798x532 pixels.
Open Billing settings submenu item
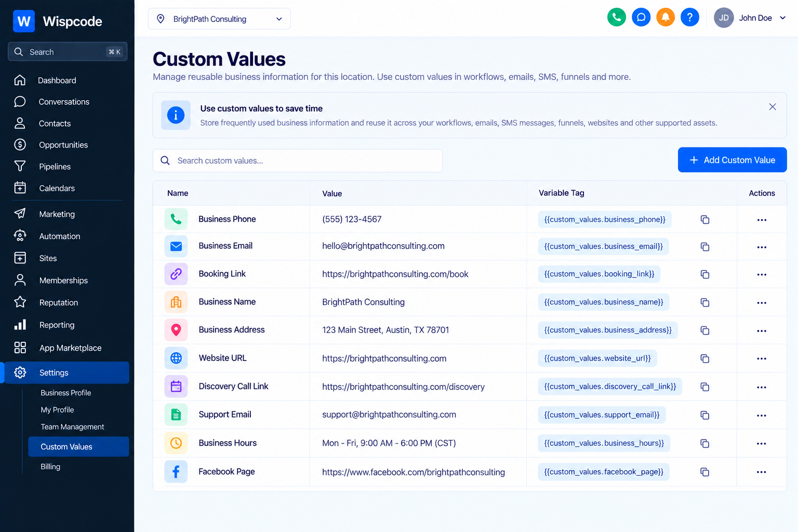pyautogui.click(x=50, y=467)
